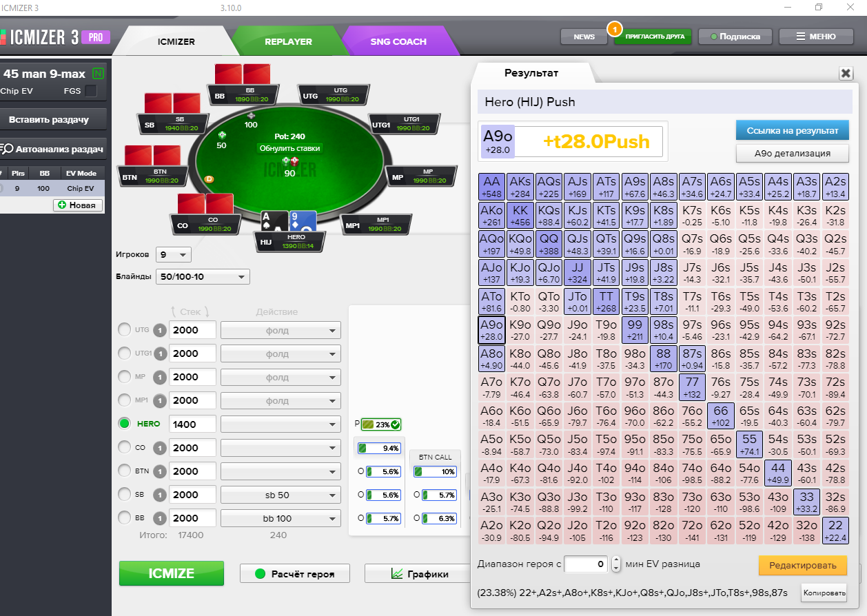Open the МЕНЮ menu
The width and height of the screenshot is (867, 616).
point(815,37)
